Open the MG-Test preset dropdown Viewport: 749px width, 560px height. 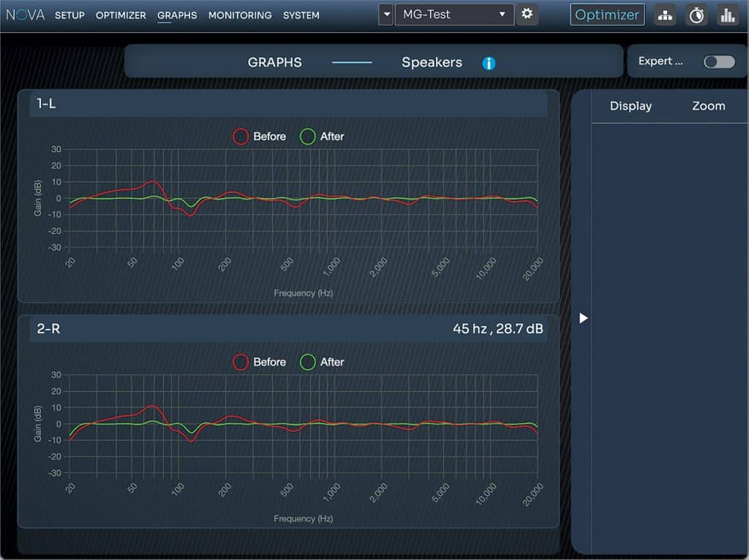453,15
